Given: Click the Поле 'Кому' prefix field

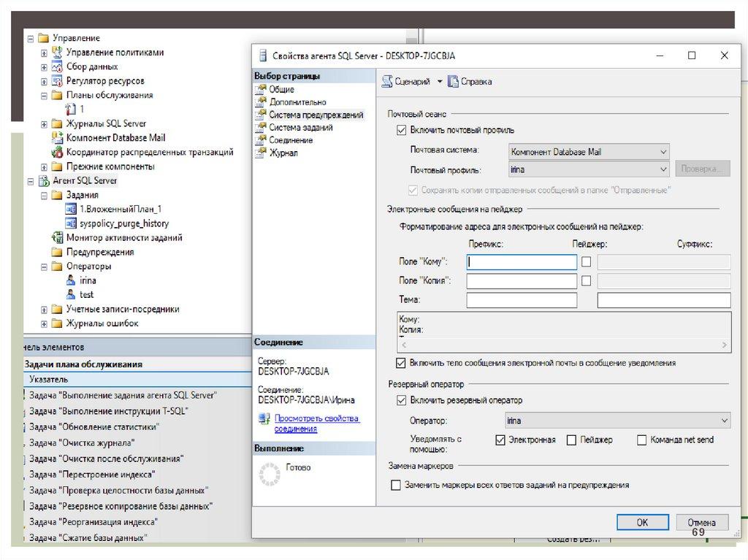Looking at the screenshot, I should [522, 262].
